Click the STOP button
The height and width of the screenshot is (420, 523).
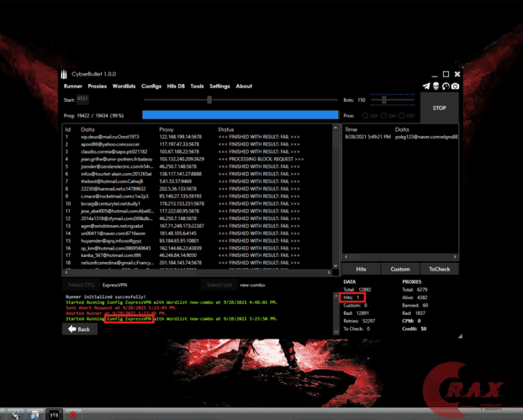tap(439, 108)
